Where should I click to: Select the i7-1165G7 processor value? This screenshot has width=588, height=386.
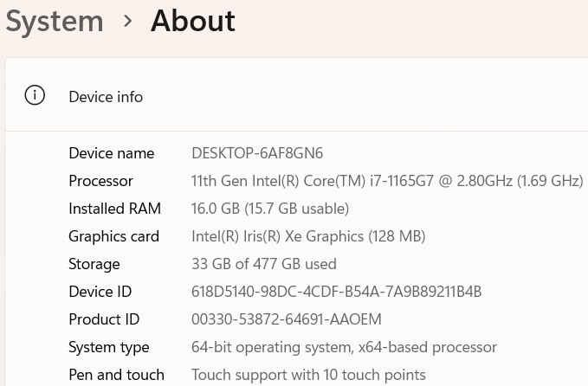(x=387, y=181)
